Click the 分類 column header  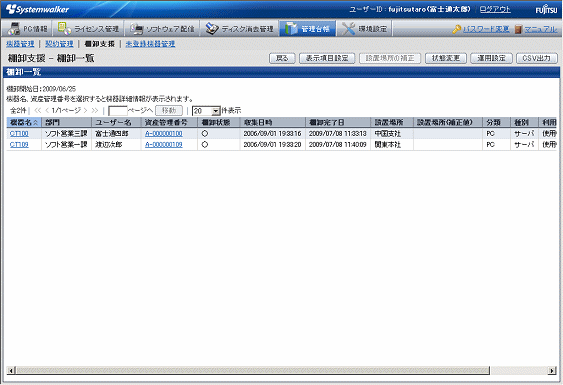click(497, 122)
